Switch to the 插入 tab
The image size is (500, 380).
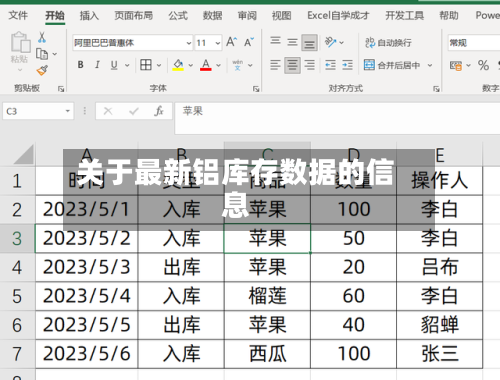click(89, 15)
